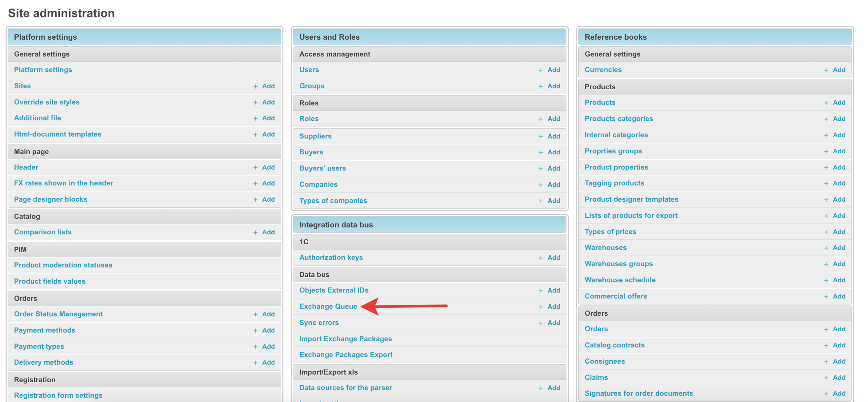Click the plus icon beside Warehouses
This screenshot has width=868, height=402.
click(x=826, y=248)
